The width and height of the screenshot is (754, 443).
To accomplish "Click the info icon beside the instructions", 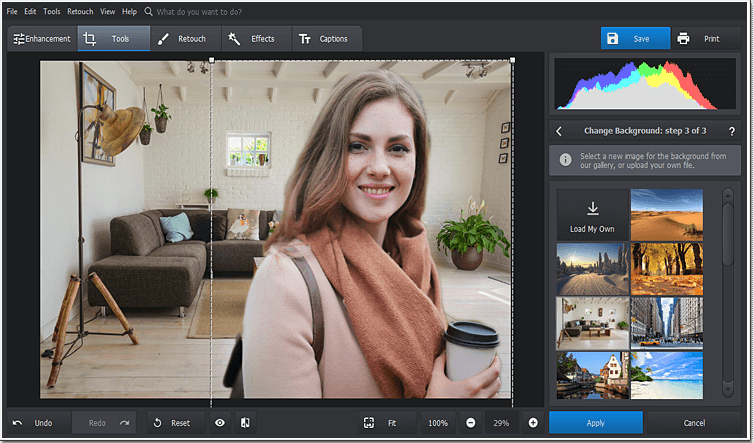I will [566, 160].
